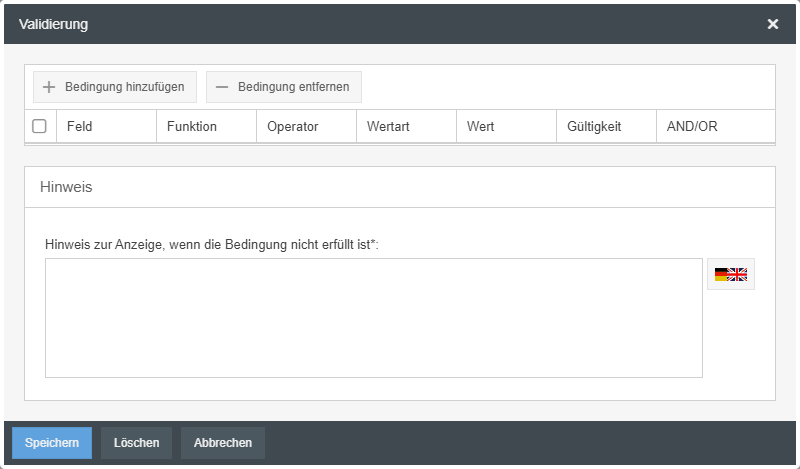Cancel with the Abbrechen button
The height and width of the screenshot is (469, 800).
pyautogui.click(x=223, y=443)
